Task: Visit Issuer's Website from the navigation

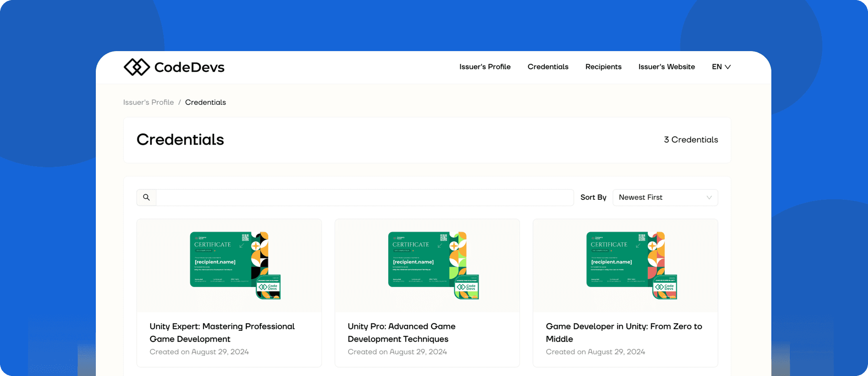Action: 666,67
